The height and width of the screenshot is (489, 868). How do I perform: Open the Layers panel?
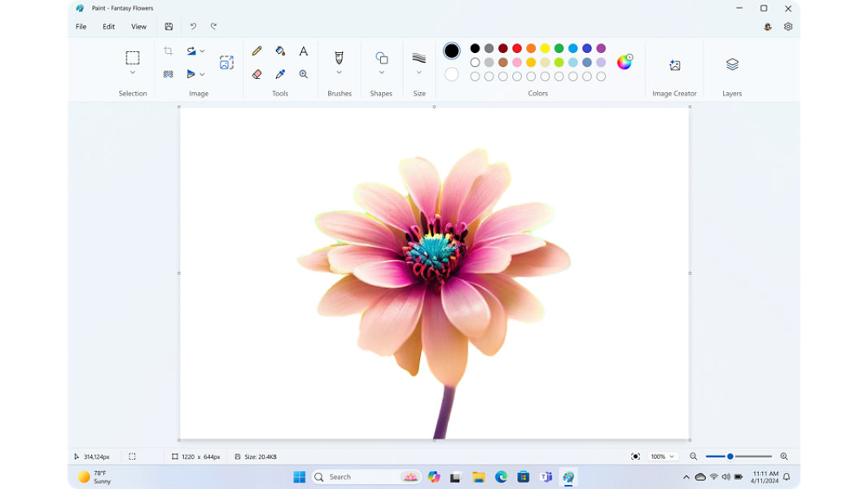coord(732,64)
